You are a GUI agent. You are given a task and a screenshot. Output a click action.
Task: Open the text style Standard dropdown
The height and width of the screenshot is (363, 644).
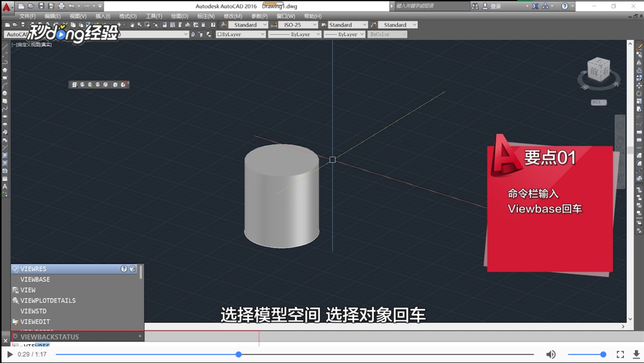pyautogui.click(x=248, y=25)
